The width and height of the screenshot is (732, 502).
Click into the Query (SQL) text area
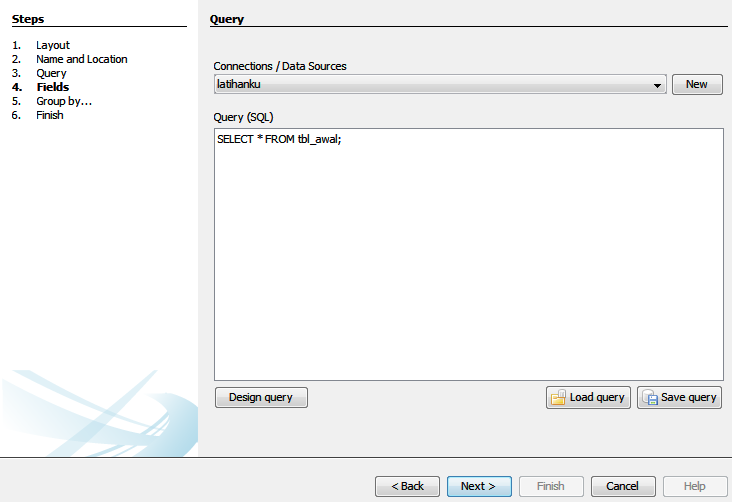pyautogui.click(x=469, y=255)
